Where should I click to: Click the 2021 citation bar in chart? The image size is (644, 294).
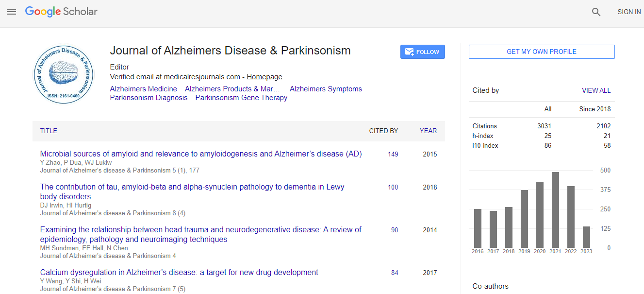tap(555, 209)
